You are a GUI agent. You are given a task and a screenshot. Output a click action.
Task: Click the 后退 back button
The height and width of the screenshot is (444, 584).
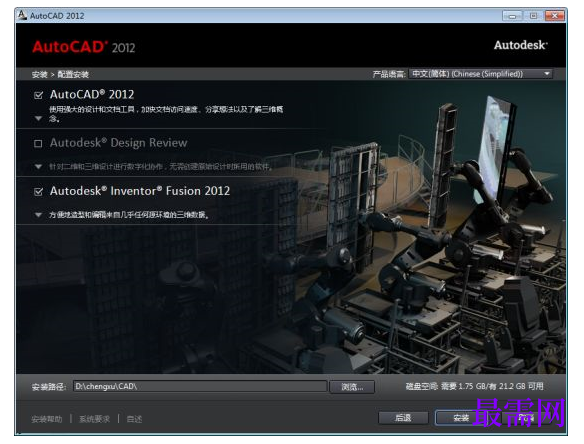[x=403, y=418]
